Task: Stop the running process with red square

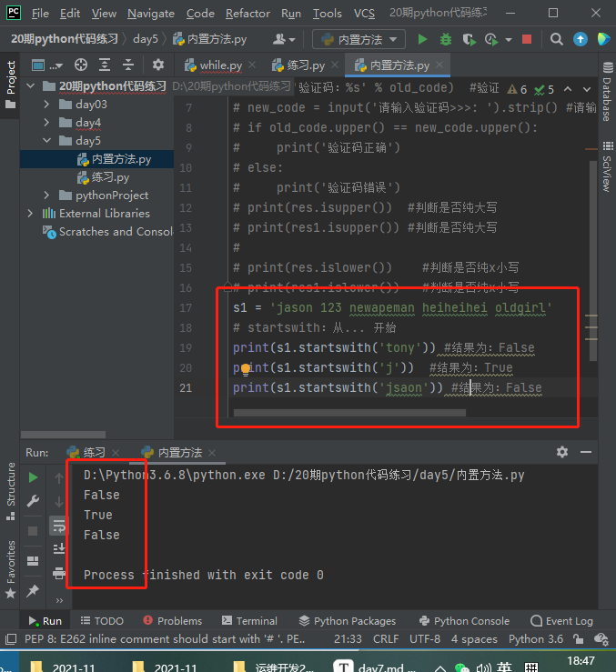Action: click(527, 39)
